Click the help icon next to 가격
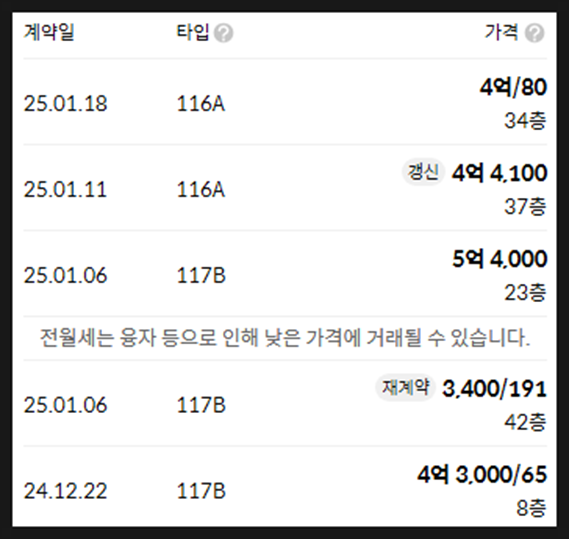This screenshot has height=539, width=569. click(535, 33)
